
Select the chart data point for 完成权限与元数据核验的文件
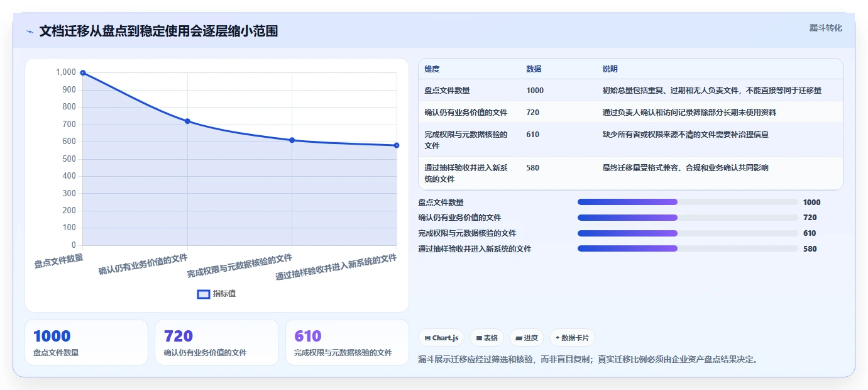pyautogui.click(x=292, y=140)
